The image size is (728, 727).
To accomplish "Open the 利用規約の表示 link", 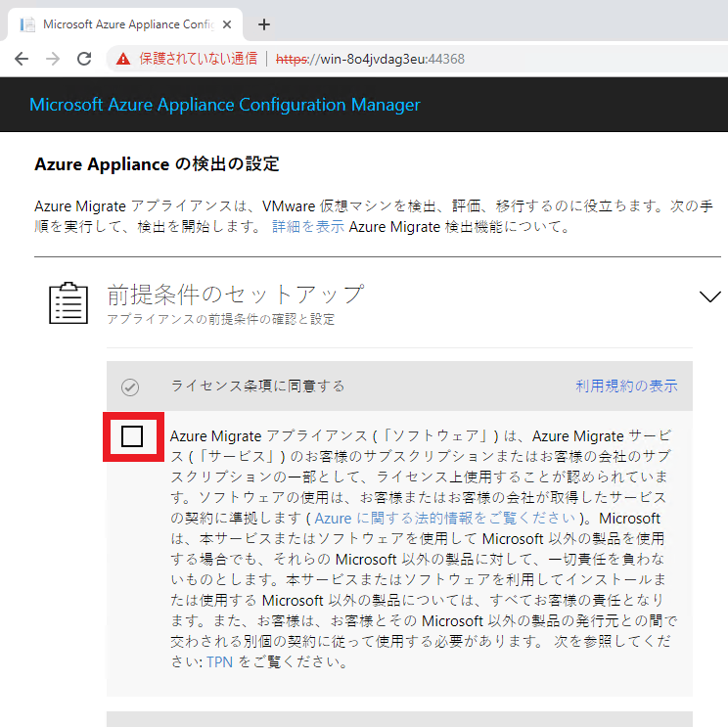I will tap(626, 386).
